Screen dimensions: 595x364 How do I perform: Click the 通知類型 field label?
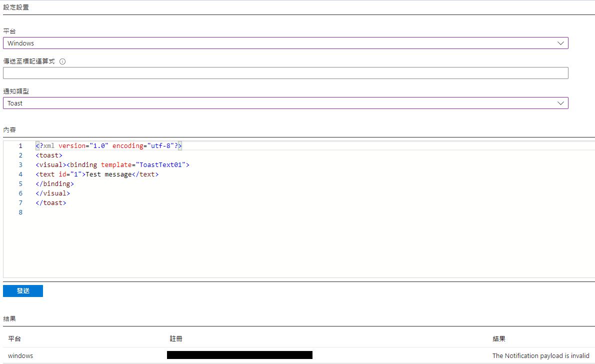16,91
